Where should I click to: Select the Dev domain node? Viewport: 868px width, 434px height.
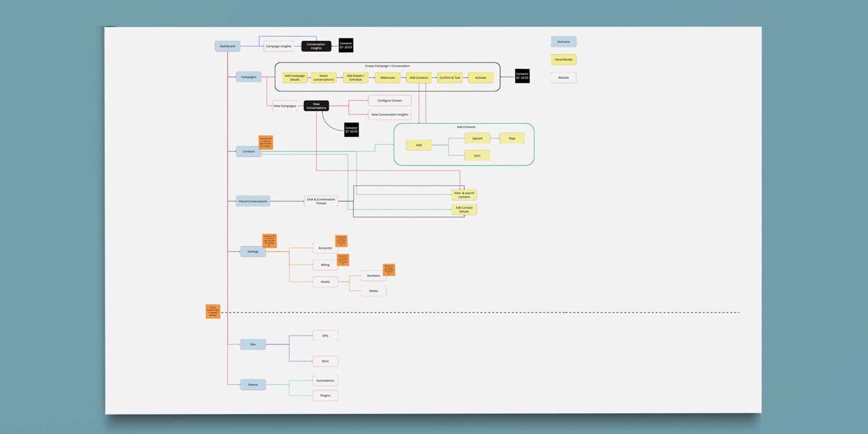pos(253,344)
